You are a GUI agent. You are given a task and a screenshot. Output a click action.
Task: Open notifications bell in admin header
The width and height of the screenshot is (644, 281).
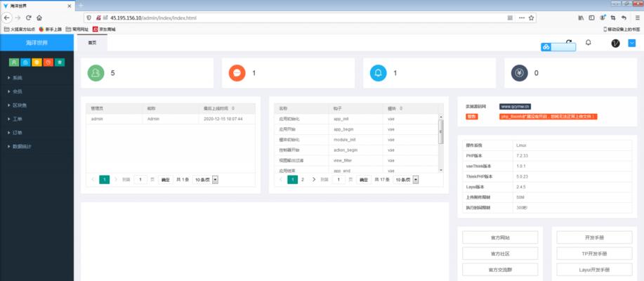click(588, 43)
